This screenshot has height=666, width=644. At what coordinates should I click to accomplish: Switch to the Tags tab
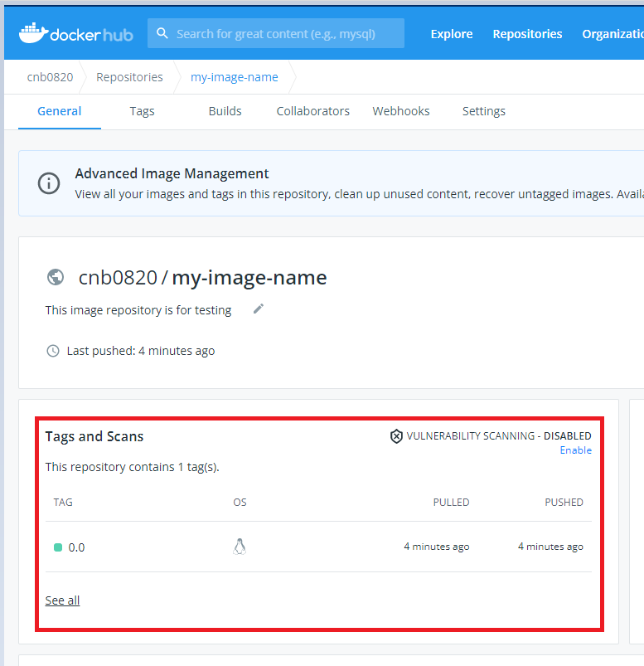[143, 111]
